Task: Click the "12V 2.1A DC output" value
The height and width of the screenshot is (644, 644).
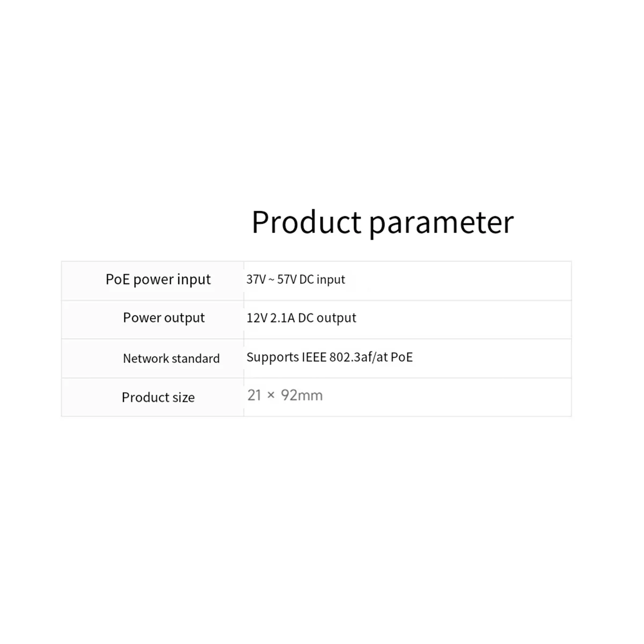Action: click(x=301, y=318)
